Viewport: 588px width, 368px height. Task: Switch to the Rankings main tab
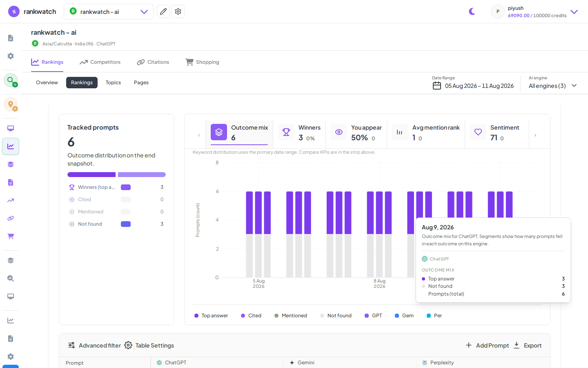click(47, 62)
